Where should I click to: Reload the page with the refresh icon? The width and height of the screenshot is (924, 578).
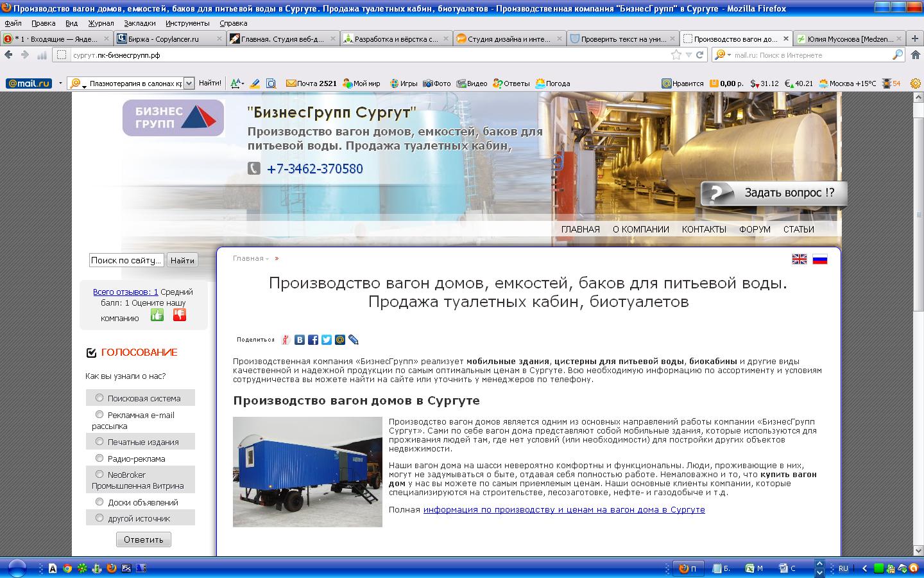pyautogui.click(x=699, y=55)
